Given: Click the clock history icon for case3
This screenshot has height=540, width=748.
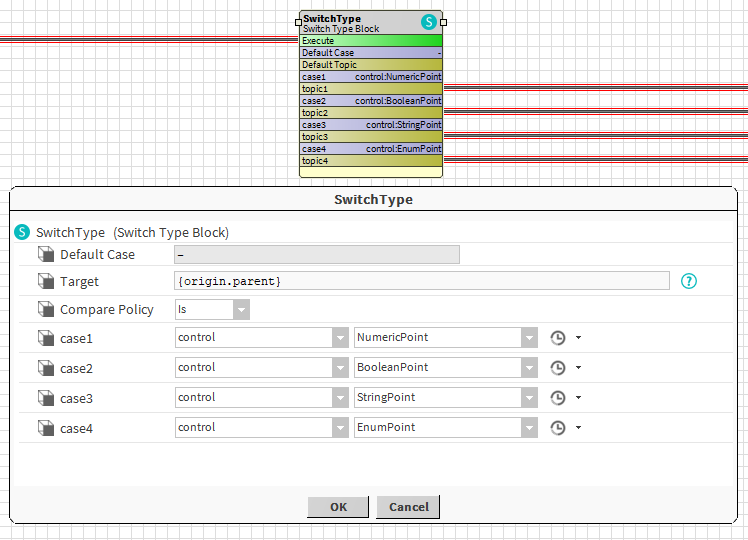Looking at the screenshot, I should tap(558, 398).
